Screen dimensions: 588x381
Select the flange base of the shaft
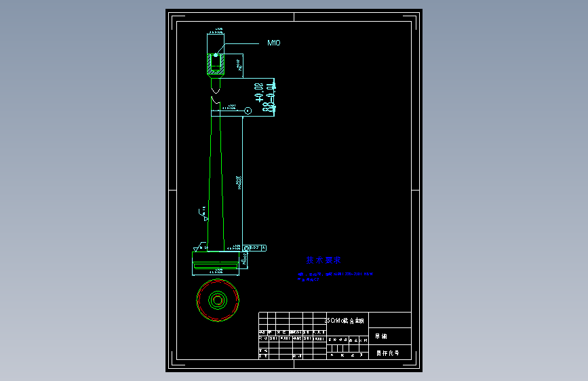click(216, 260)
